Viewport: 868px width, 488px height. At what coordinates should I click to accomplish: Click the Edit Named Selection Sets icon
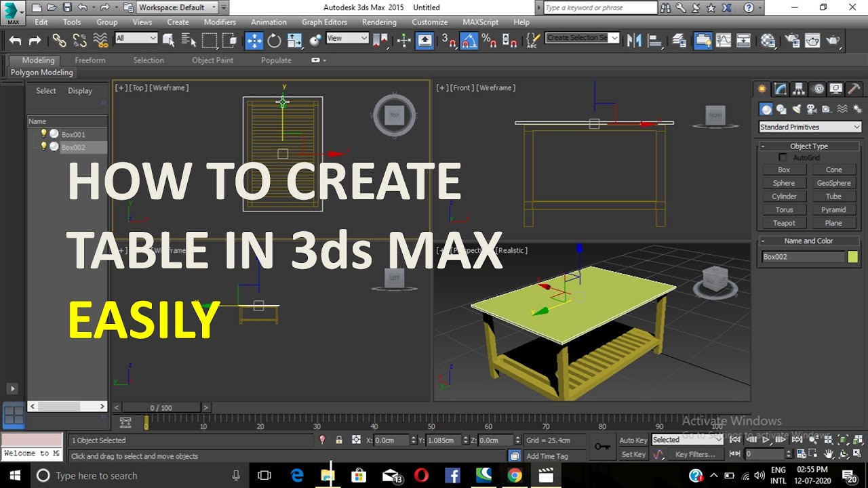(534, 41)
